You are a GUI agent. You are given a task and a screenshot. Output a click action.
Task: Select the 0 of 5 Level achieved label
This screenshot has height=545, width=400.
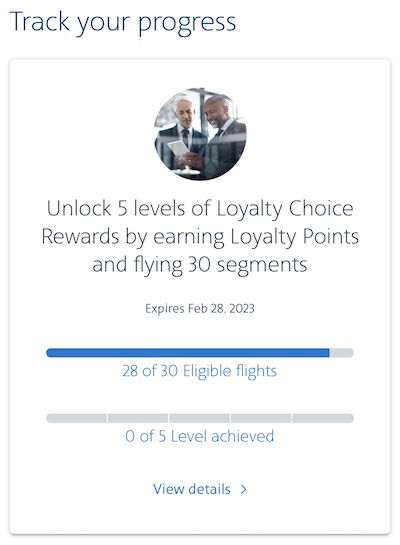[200, 436]
